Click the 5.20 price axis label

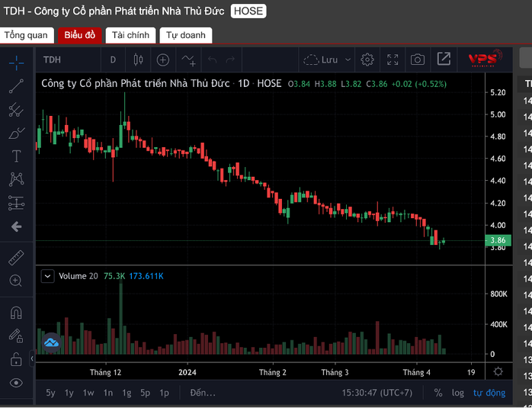pyautogui.click(x=498, y=92)
